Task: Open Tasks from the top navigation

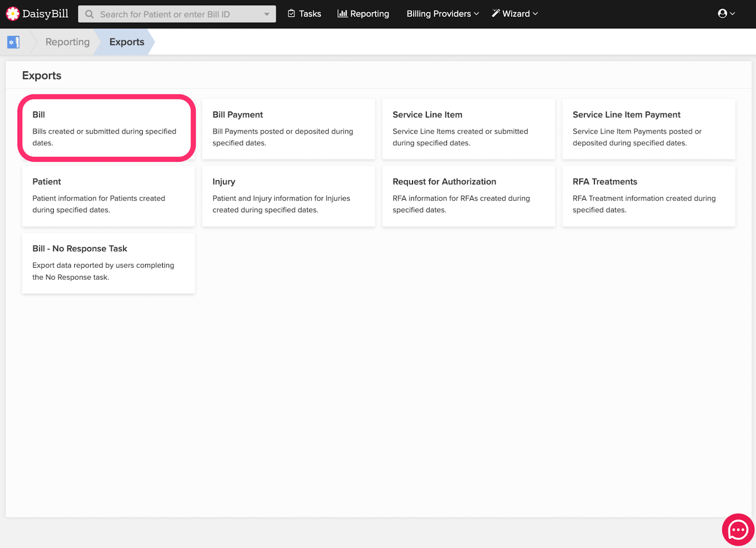Action: (304, 14)
